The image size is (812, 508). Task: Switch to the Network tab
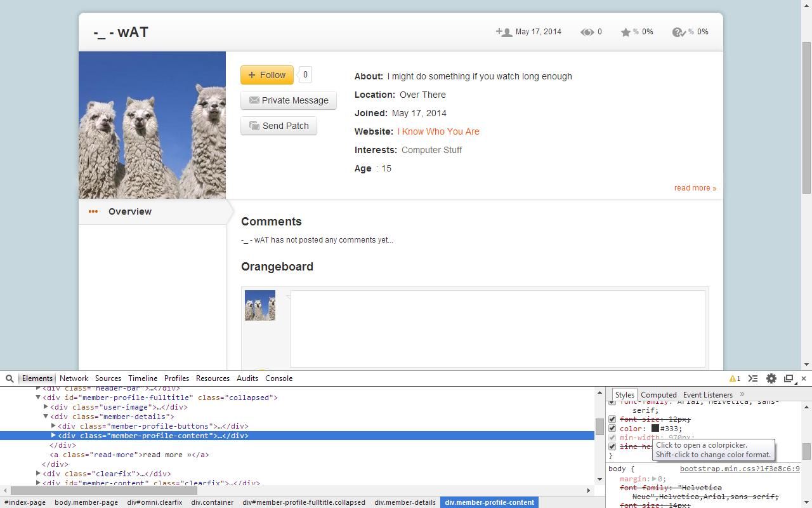[74, 378]
